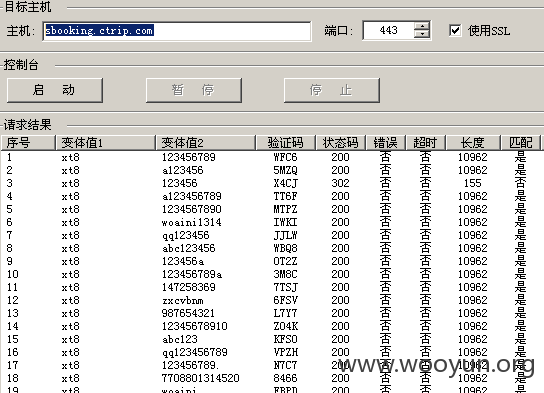Image resolution: width=544 pixels, height=393 pixels.
Task: Click the captcha cell L7Y7
Action: click(285, 313)
